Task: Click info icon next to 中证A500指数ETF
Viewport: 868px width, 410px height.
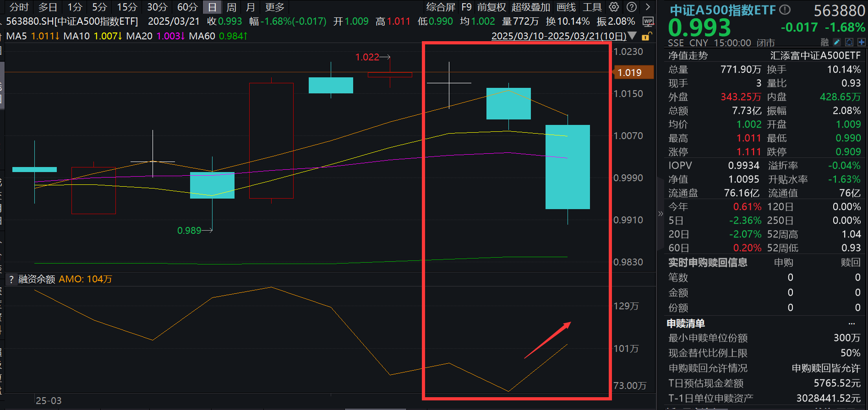Action: 785,10
